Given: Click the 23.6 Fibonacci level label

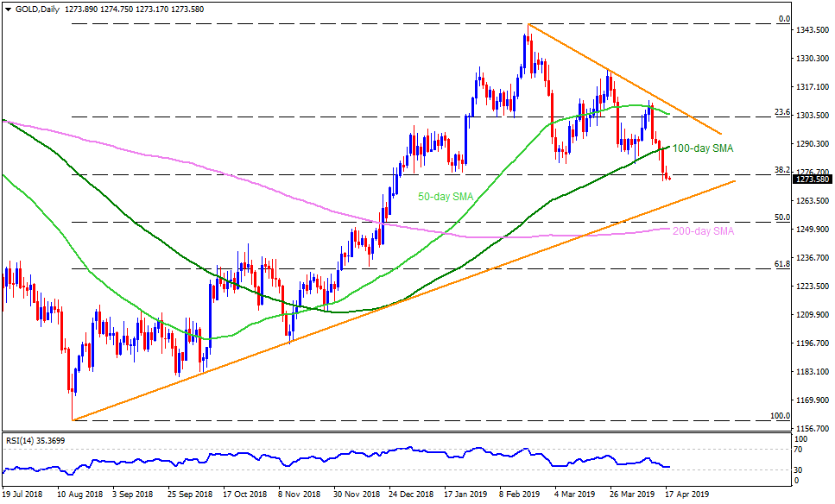Looking at the screenshot, I should click(781, 112).
